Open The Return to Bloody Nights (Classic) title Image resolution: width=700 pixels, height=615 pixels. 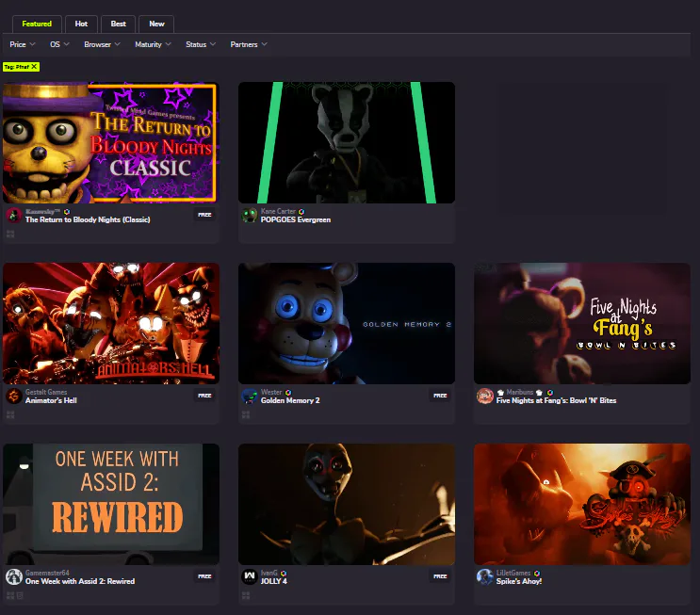[x=88, y=219]
